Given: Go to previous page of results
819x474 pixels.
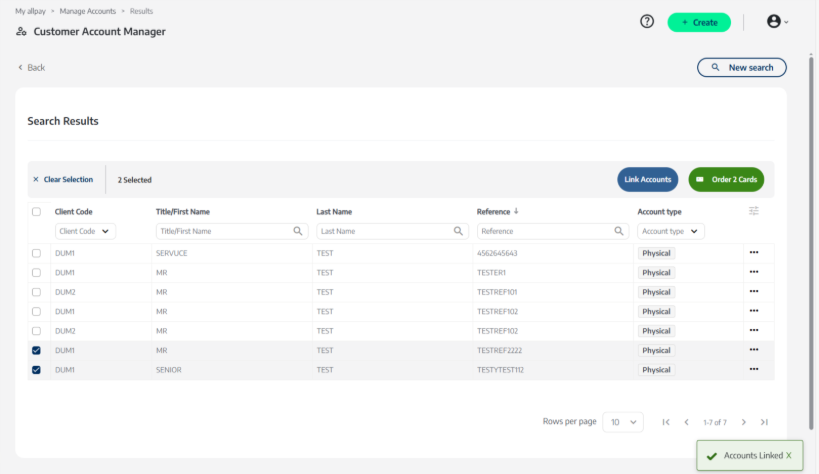Looking at the screenshot, I should (686, 422).
